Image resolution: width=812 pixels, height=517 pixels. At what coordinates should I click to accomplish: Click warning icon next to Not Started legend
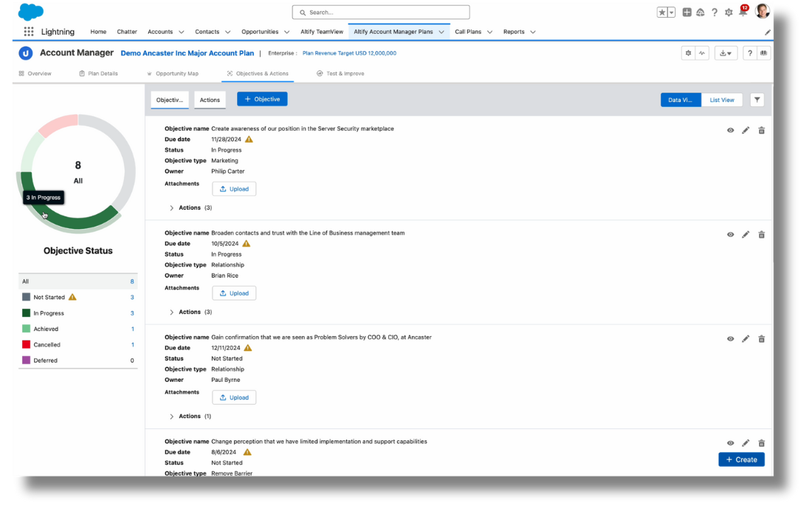click(x=72, y=297)
